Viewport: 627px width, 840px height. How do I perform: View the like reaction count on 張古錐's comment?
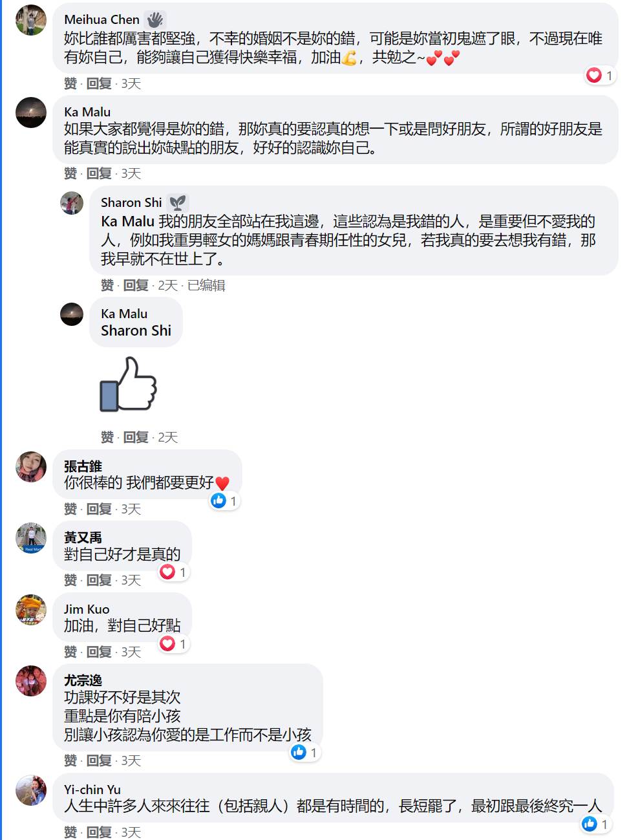(225, 501)
